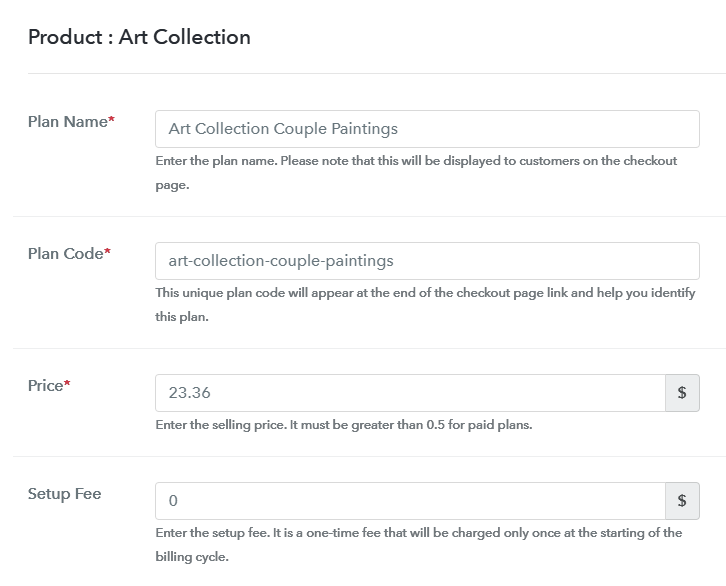Click the dollar sign beside Price field
726x586 pixels.
682,393
